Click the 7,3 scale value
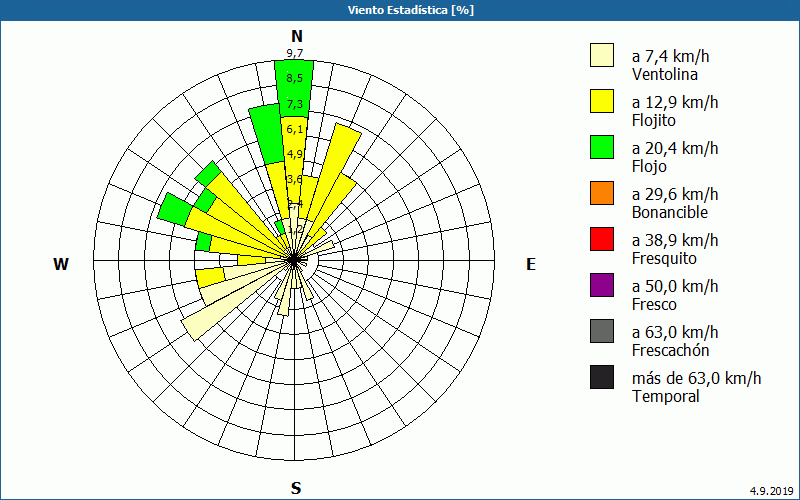Viewport: 800px width, 500px height. click(294, 104)
